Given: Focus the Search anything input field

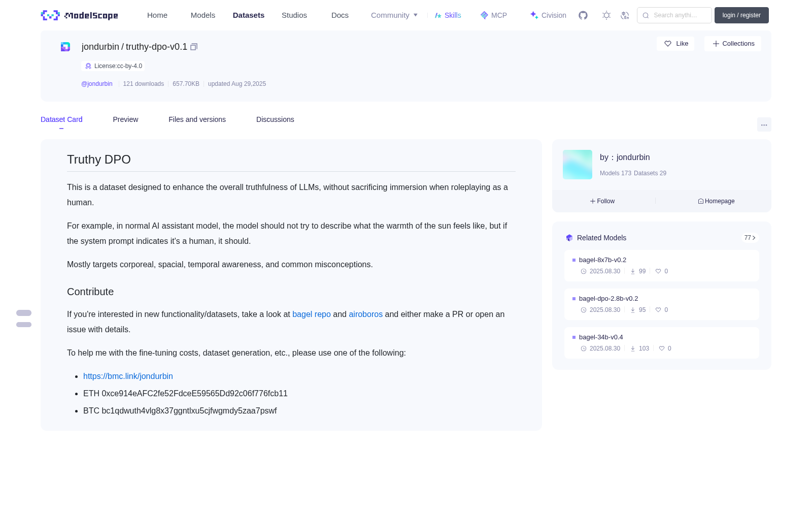Looking at the screenshot, I should (674, 15).
